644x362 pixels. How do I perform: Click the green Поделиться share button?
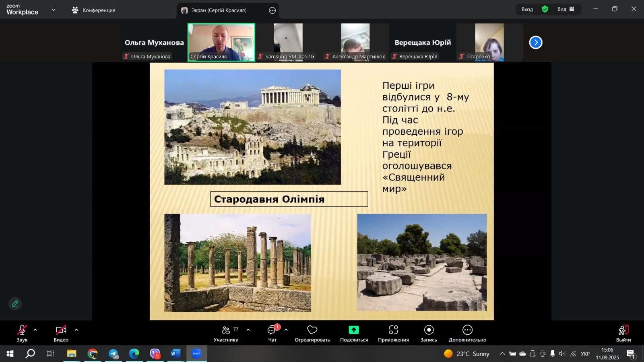click(x=354, y=333)
